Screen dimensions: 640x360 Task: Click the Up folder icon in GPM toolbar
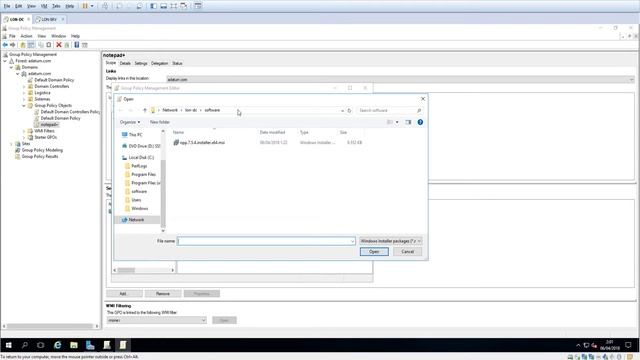coord(23,45)
